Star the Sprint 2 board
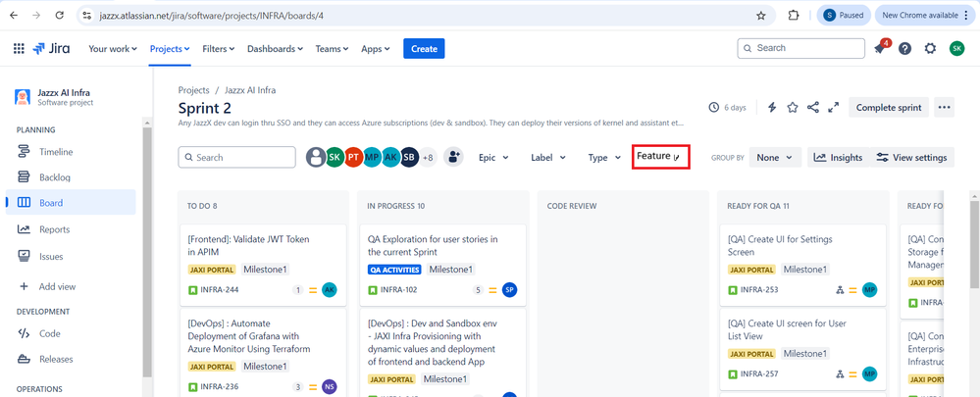 coord(793,108)
